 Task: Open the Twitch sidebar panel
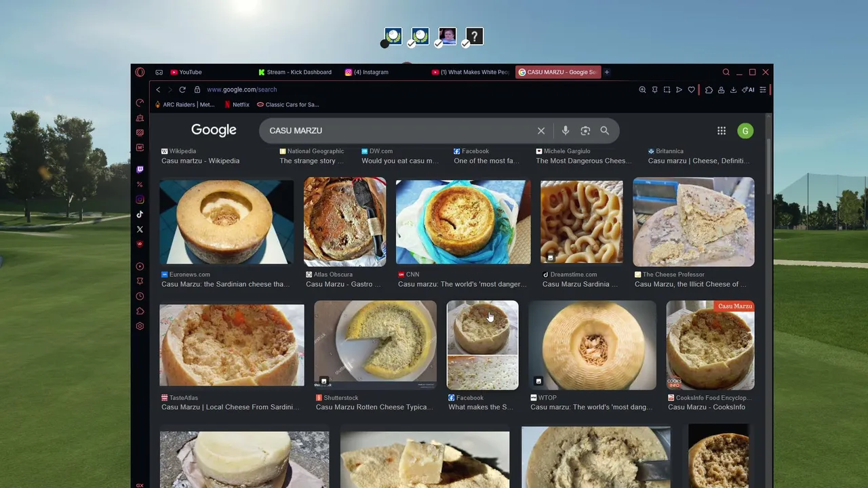tap(140, 169)
